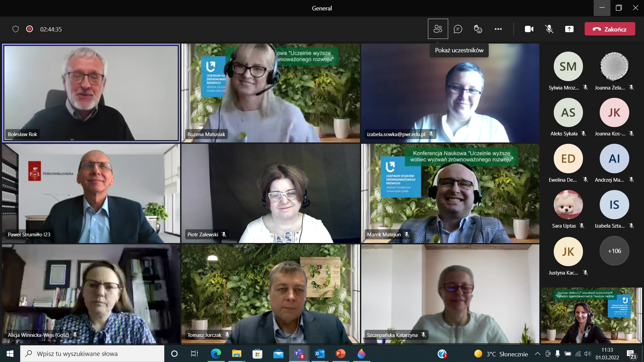The width and height of the screenshot is (644, 362).
Task: Share your screen using the share icon
Action: click(x=569, y=29)
